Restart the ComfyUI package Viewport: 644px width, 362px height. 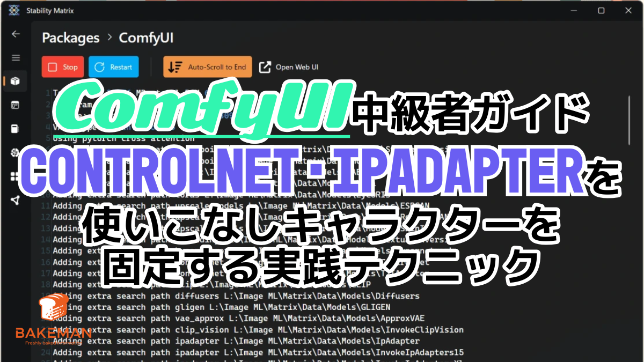pyautogui.click(x=113, y=67)
